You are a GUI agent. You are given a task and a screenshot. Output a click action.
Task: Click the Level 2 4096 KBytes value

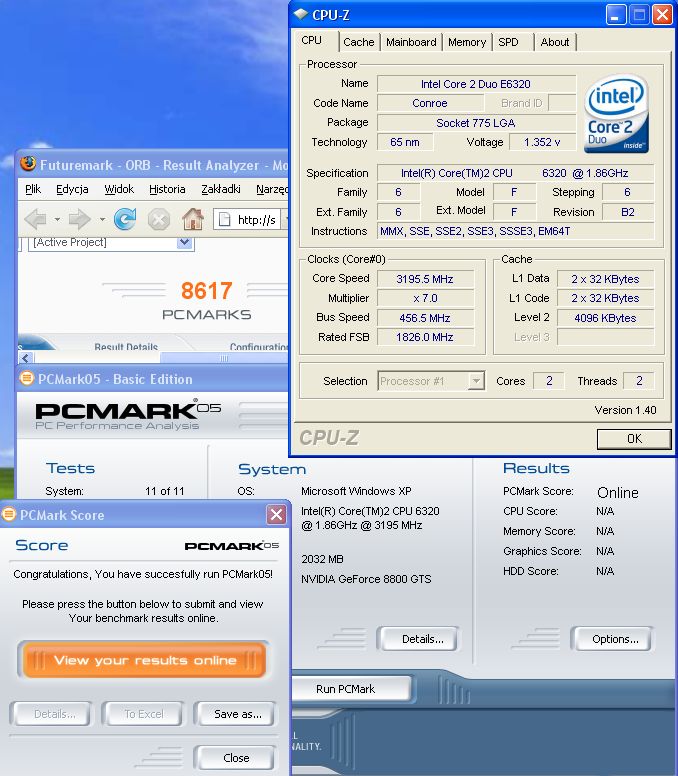click(605, 318)
